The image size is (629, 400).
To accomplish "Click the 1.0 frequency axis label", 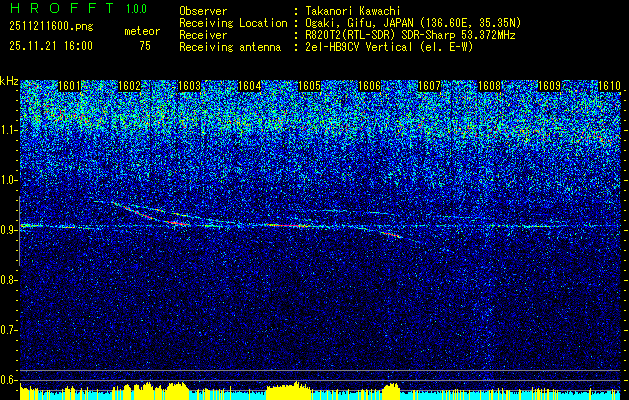I will (x=9, y=181).
